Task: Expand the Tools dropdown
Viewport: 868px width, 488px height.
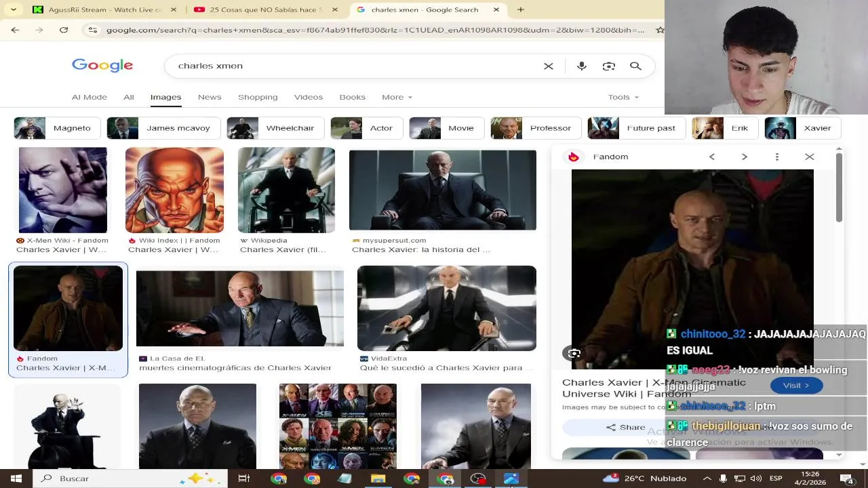Action: [623, 97]
